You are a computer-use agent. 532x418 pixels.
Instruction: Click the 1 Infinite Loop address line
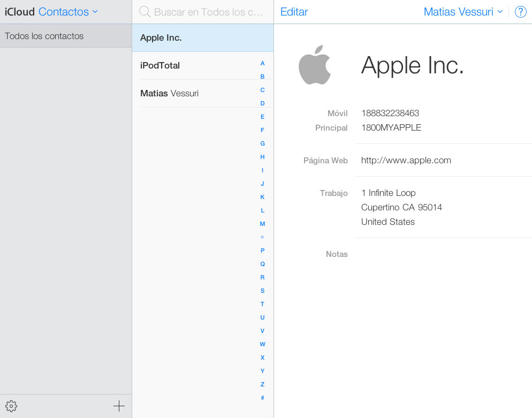tap(388, 193)
